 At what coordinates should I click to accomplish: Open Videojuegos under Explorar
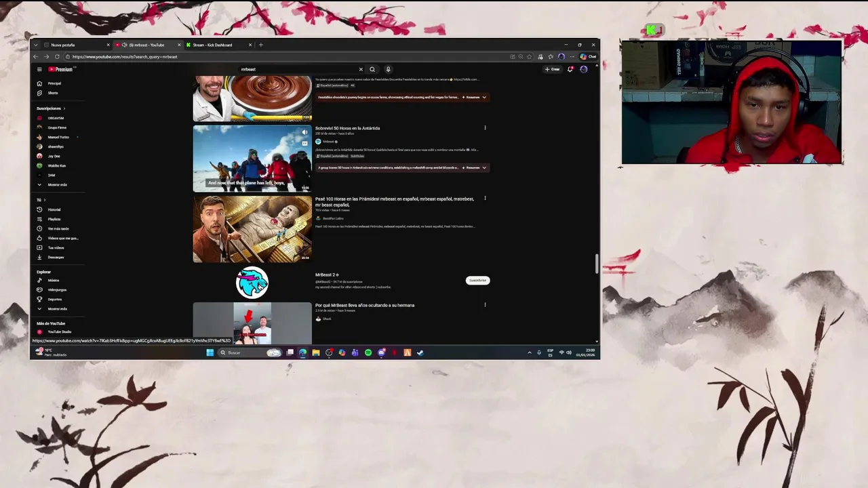(57, 289)
